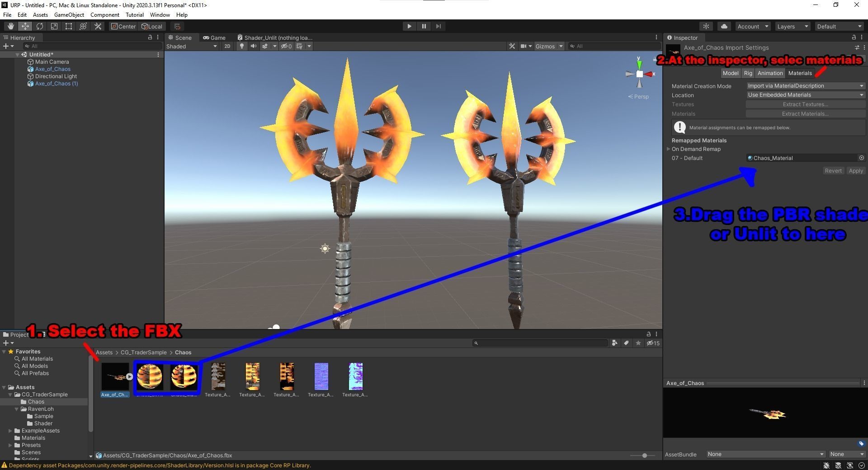Start Play mode
The image size is (868, 470).
pyautogui.click(x=409, y=26)
